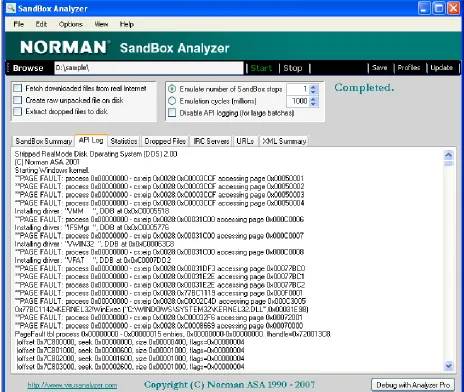This screenshot has width=464, height=392.
Task: Select emulation cycles (millions) option
Action: [x=172, y=101]
